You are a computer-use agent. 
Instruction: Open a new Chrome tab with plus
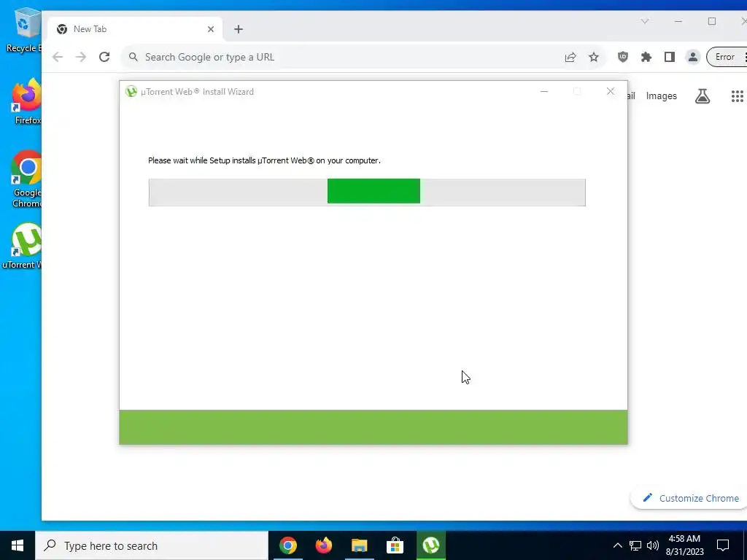pos(239,29)
